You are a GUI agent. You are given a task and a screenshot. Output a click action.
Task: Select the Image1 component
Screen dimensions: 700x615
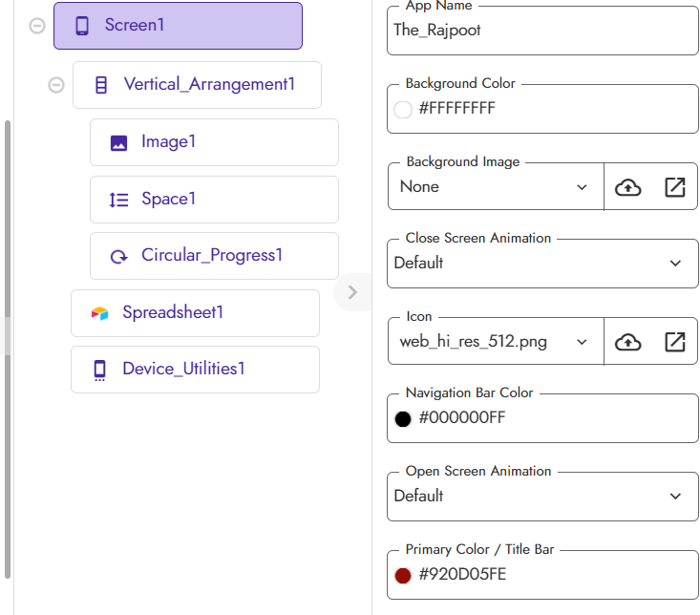pyautogui.click(x=214, y=142)
